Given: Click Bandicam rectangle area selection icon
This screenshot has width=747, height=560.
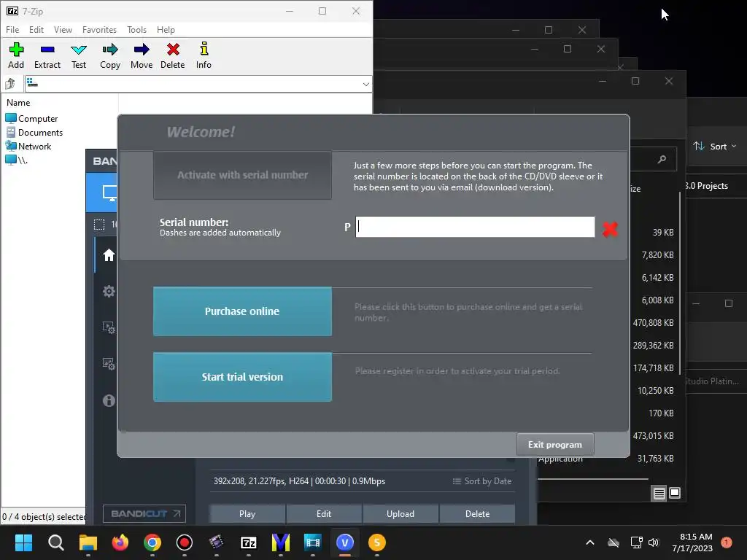Looking at the screenshot, I should [99, 225].
